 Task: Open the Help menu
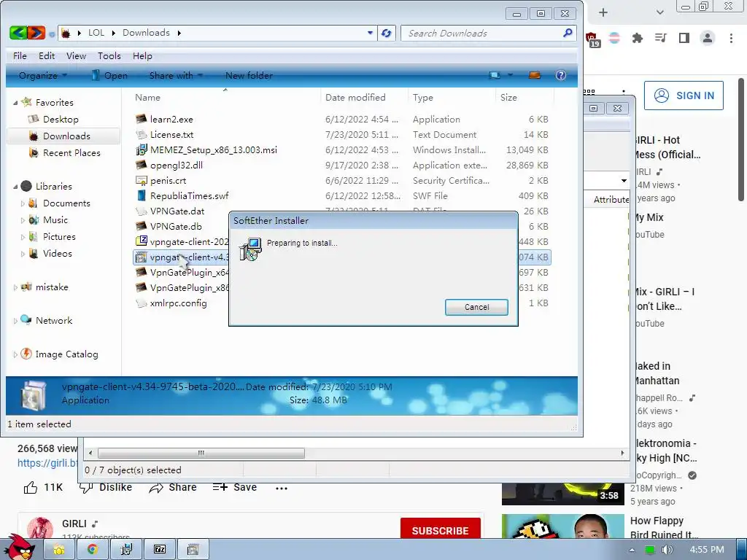click(x=142, y=55)
